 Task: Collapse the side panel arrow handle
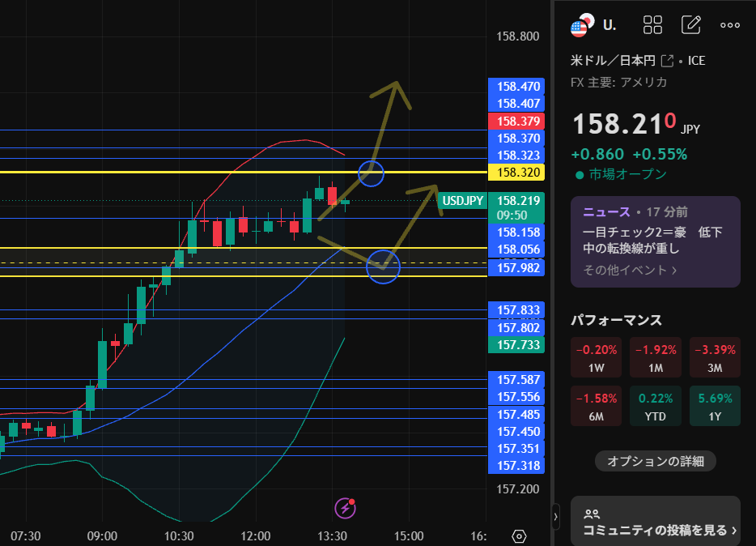556,517
